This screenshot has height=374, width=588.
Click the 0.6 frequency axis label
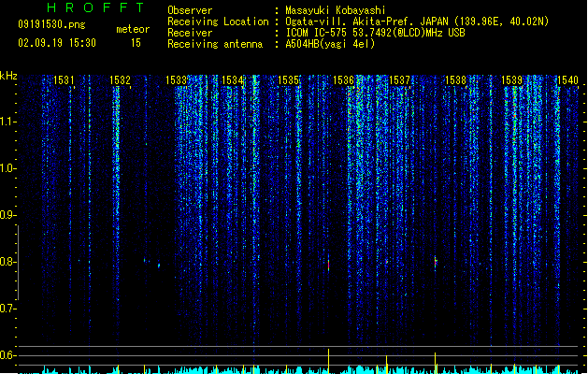point(7,355)
